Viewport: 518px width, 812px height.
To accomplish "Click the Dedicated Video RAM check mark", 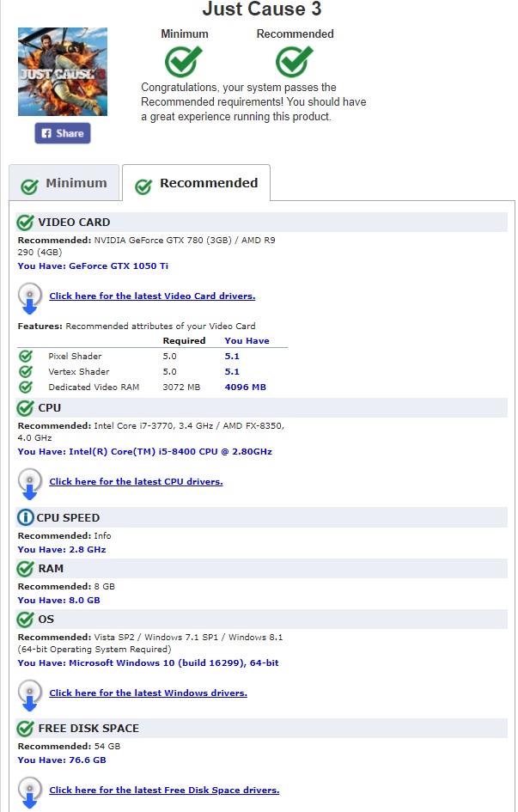I will 26,387.
